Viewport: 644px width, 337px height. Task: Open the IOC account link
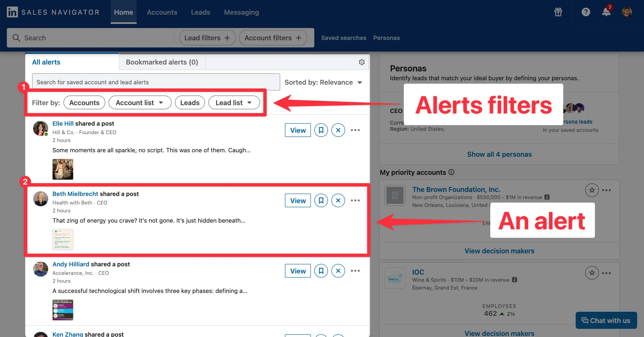418,272
